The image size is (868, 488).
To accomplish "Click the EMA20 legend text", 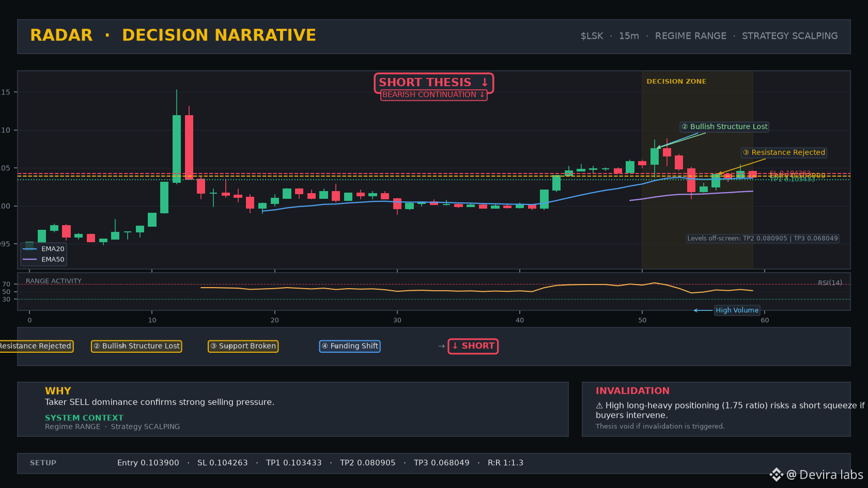I will [53, 249].
